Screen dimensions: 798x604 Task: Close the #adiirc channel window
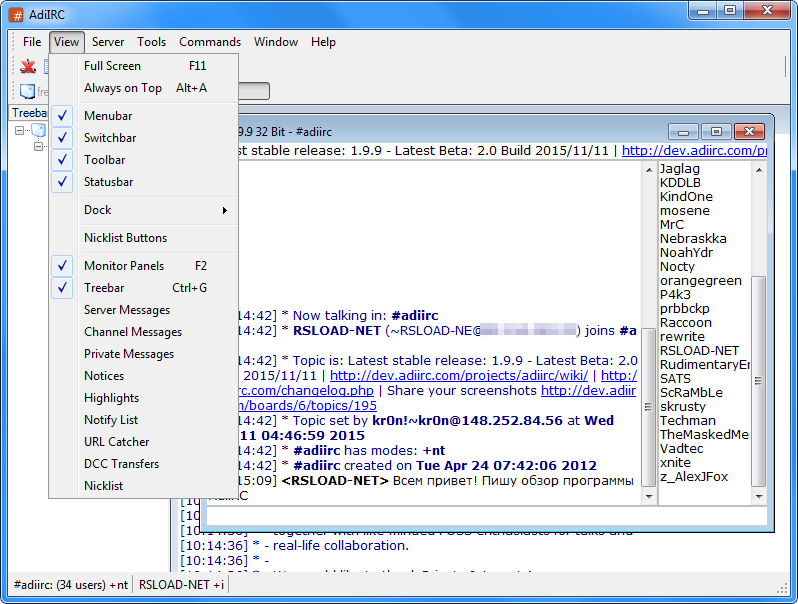[x=749, y=132]
